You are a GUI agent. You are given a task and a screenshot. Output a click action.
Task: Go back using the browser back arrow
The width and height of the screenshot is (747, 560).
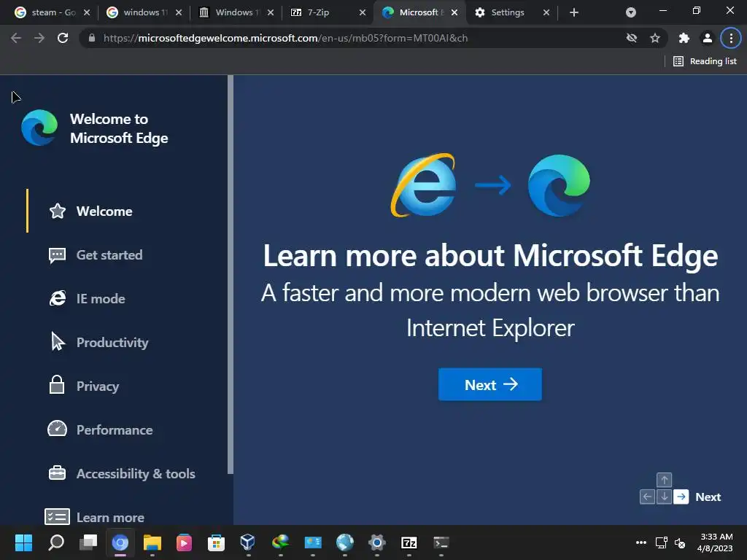coord(16,38)
